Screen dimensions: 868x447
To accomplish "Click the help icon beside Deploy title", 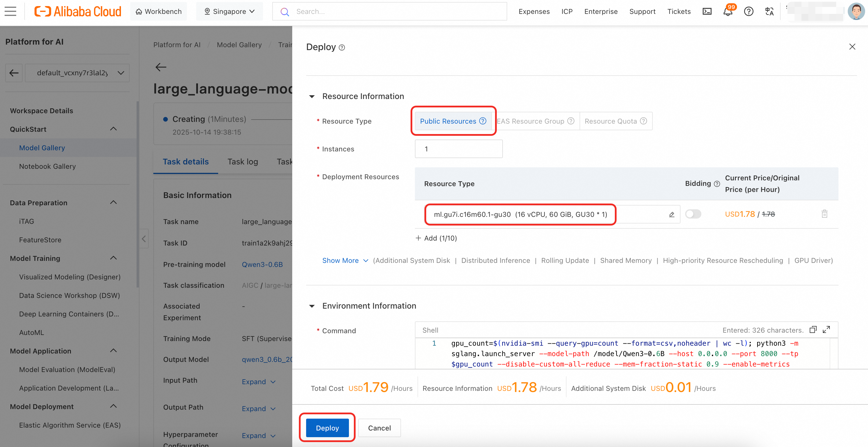I will (x=342, y=47).
